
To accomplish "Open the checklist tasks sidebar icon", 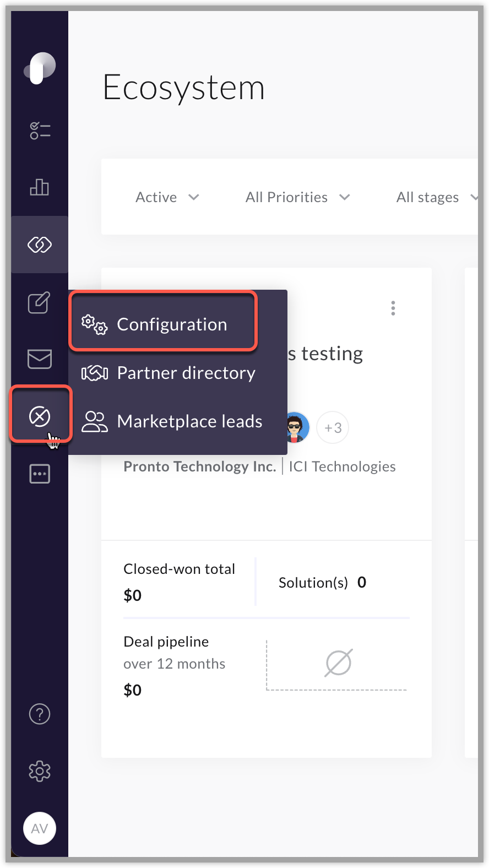I will [x=40, y=131].
